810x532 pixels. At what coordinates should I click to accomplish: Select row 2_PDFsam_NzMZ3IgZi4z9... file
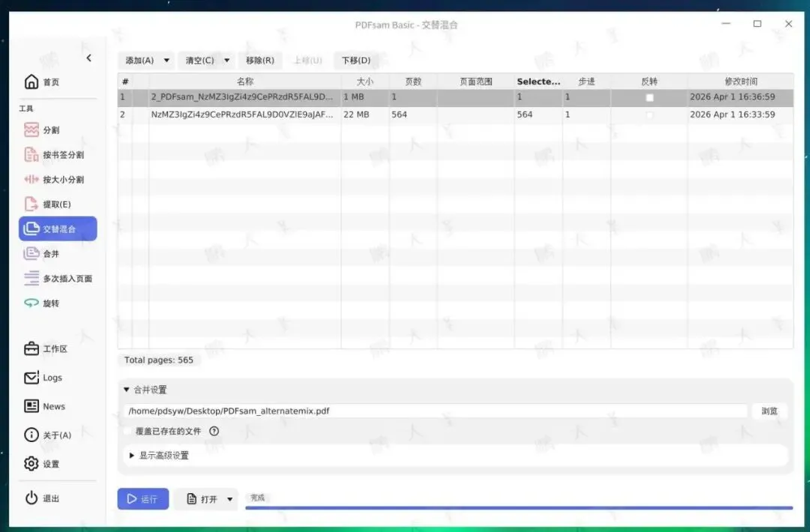coord(455,97)
